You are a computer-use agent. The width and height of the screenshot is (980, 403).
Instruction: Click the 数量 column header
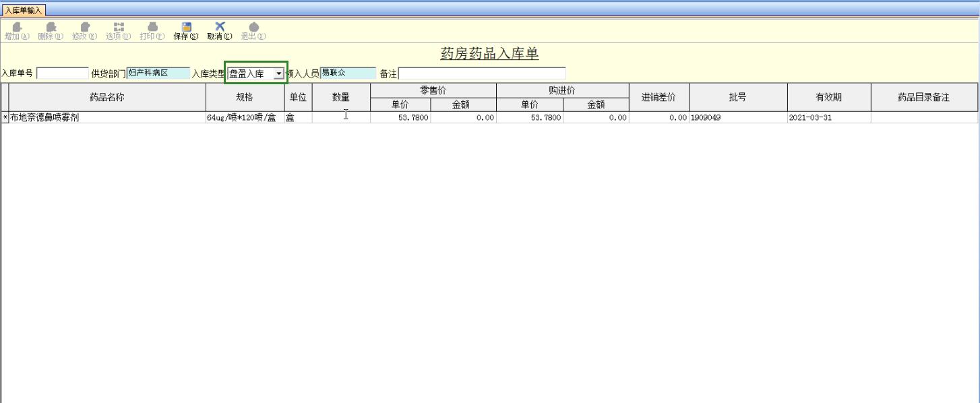(x=341, y=97)
